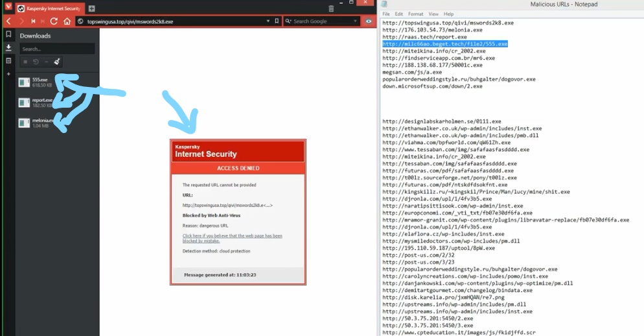This screenshot has width=644, height=336.
Task: Click the 555.exe file icon
Action: [x=24, y=82]
